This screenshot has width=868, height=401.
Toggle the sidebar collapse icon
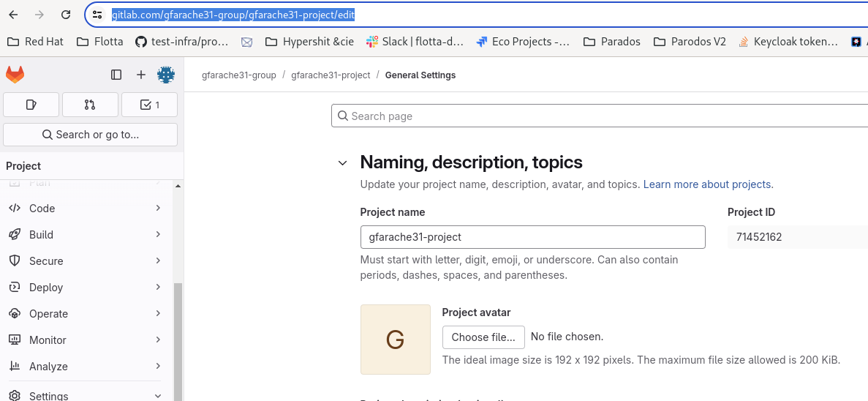pos(116,75)
